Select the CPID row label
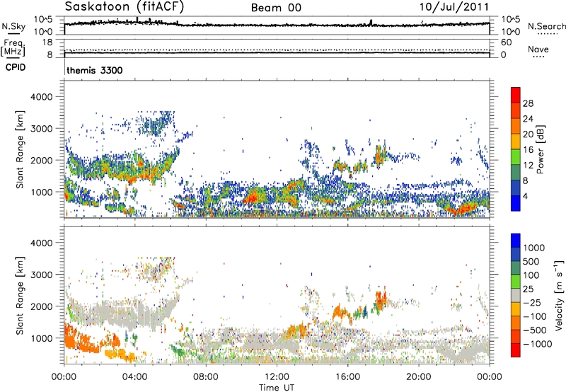Viewport: 566px width, 392px height. pyautogui.click(x=16, y=67)
